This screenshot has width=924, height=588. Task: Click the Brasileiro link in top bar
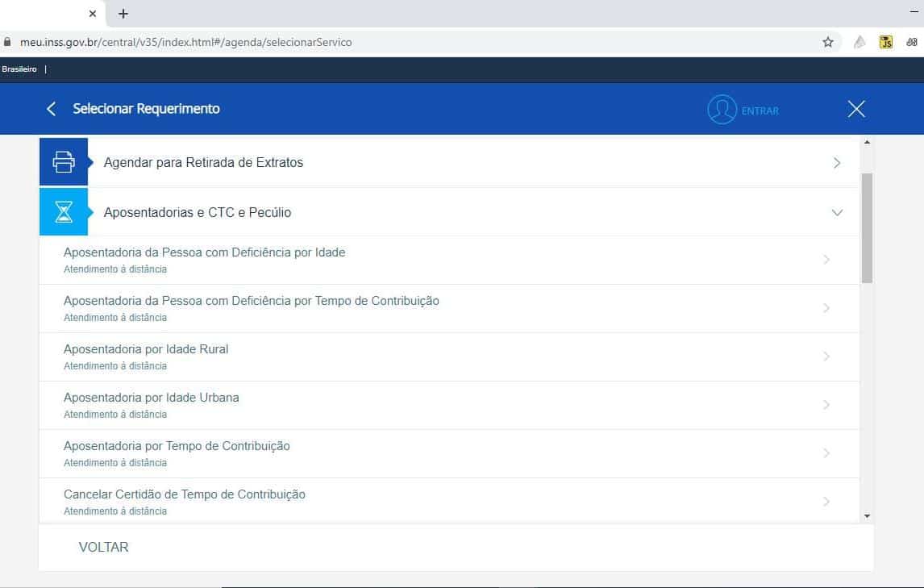(19, 69)
